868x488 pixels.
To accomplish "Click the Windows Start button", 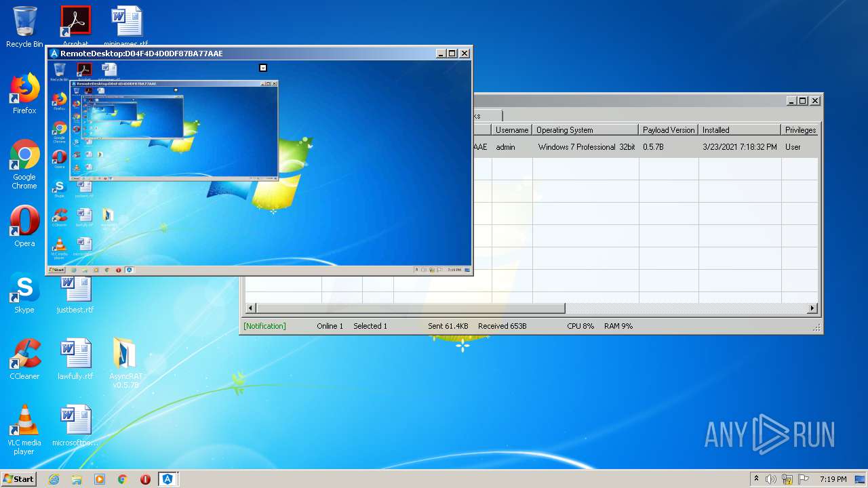I will pyautogui.click(x=18, y=479).
